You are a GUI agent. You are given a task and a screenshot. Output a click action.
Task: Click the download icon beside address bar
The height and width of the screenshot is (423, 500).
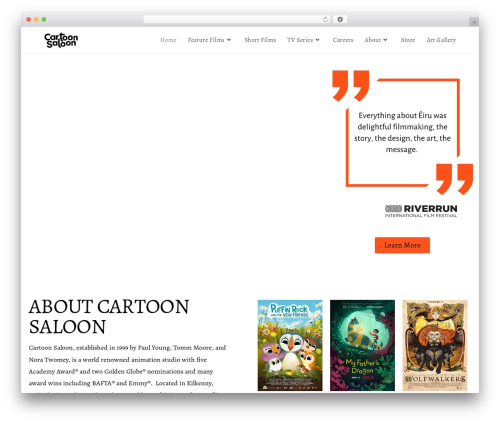tap(340, 20)
